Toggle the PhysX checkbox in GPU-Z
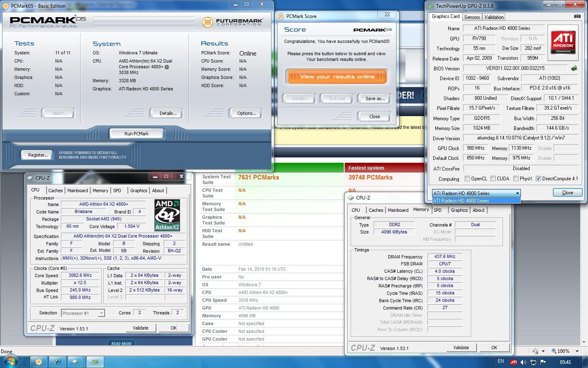588x368 pixels. click(516, 179)
